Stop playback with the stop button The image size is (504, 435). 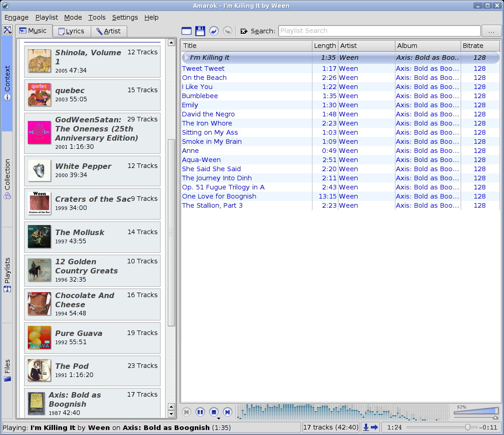pyautogui.click(x=214, y=412)
